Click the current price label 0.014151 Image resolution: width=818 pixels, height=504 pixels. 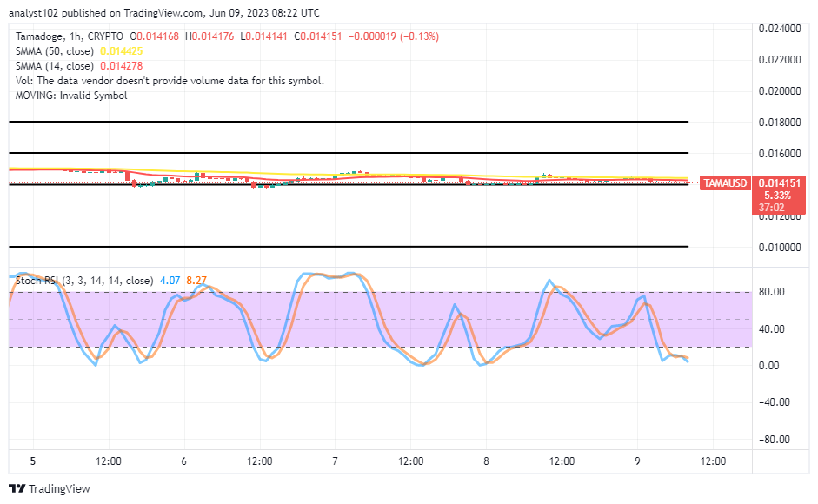point(780,183)
